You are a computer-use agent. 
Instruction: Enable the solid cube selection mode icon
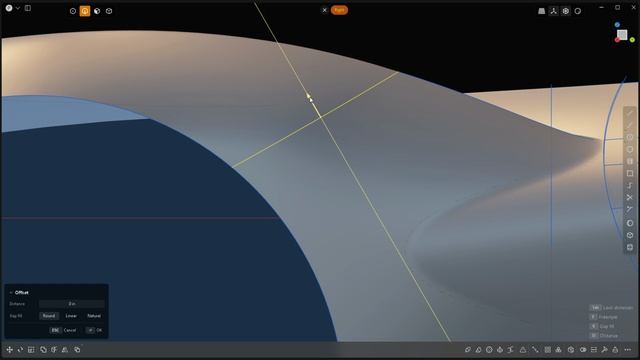[109, 11]
